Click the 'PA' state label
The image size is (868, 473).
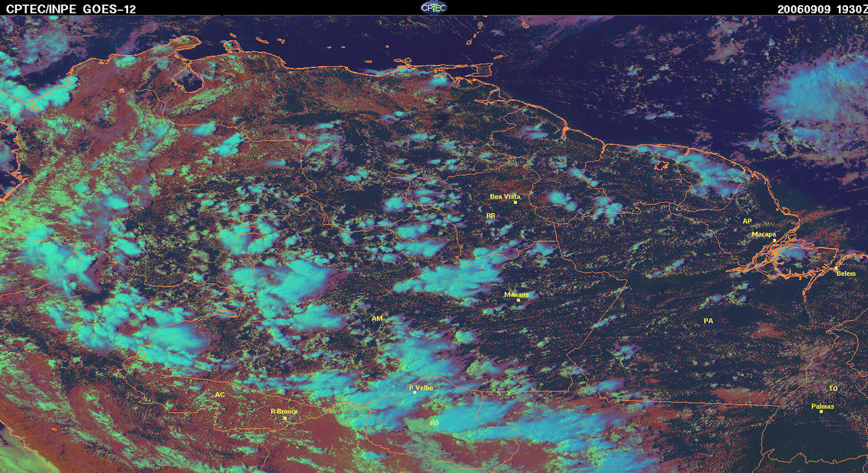(x=708, y=321)
